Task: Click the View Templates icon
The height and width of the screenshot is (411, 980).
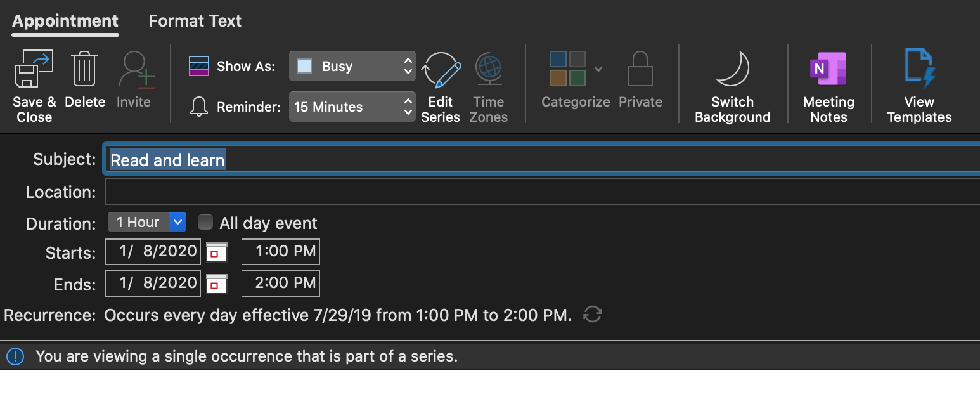Action: coord(919,68)
